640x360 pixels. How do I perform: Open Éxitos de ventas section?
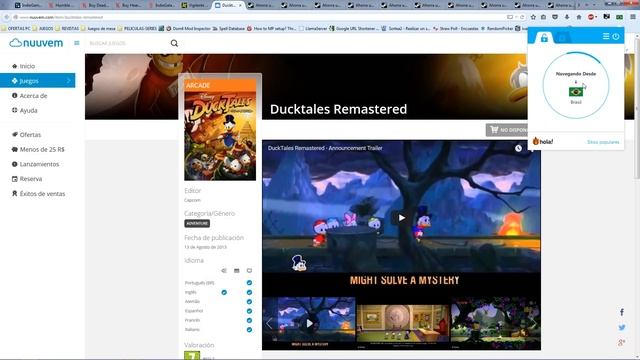coord(38,193)
